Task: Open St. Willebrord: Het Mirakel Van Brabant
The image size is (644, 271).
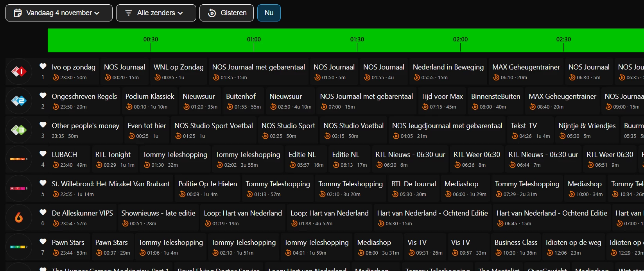Action: pyautogui.click(x=111, y=188)
